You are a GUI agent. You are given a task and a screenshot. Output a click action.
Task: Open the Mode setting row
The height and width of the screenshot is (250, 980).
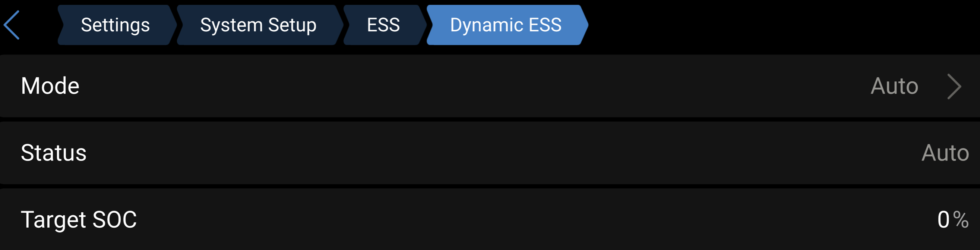coord(490,86)
